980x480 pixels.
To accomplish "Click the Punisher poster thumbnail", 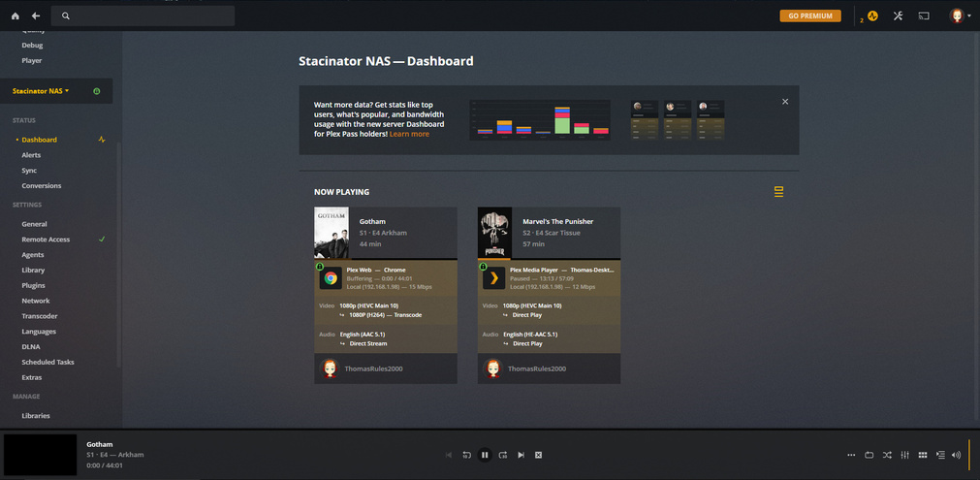I will (494, 233).
